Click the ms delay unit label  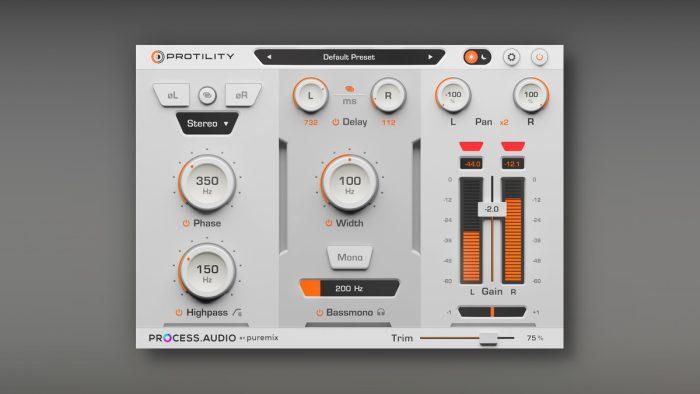[350, 101]
